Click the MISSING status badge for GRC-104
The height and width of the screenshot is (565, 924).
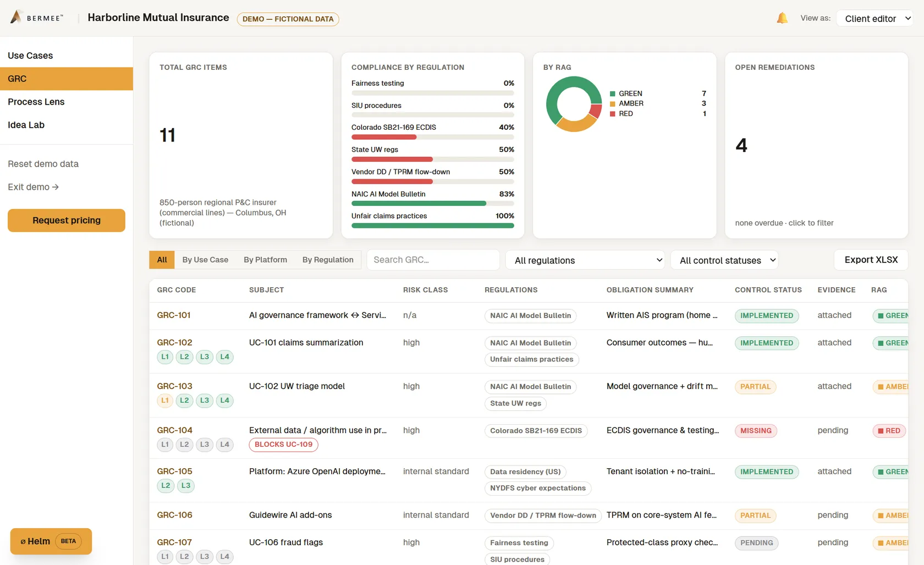756,431
